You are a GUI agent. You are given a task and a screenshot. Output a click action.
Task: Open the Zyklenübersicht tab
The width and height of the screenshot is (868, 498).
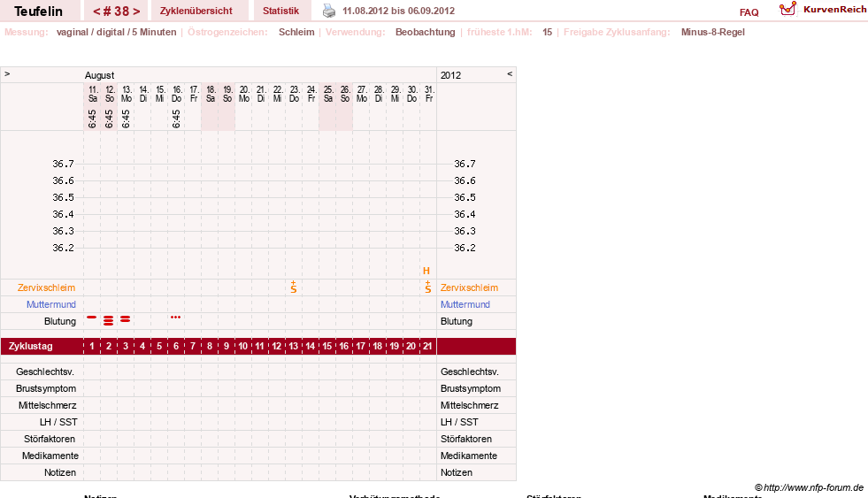click(196, 11)
